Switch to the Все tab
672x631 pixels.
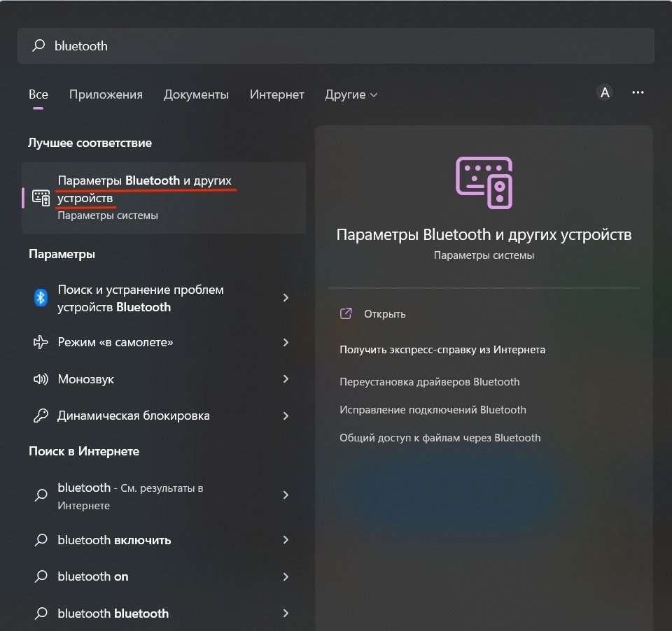click(x=38, y=94)
